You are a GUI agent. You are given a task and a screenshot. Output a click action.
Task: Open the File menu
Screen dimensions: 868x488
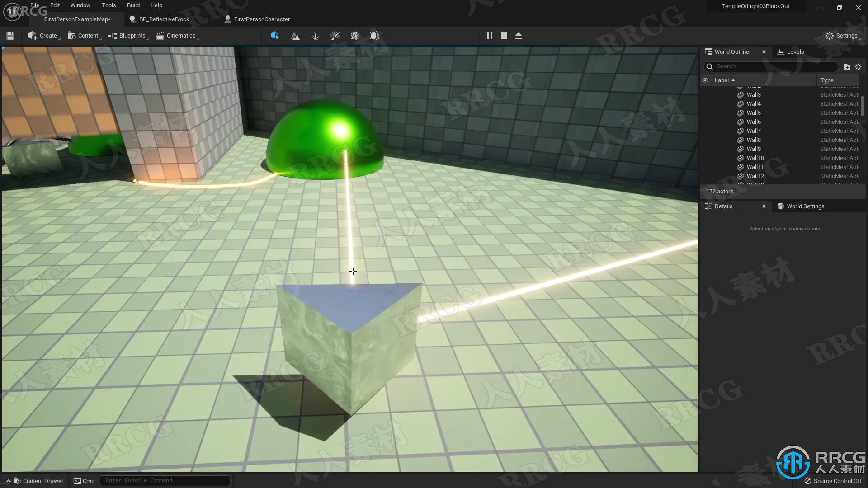tap(35, 5)
